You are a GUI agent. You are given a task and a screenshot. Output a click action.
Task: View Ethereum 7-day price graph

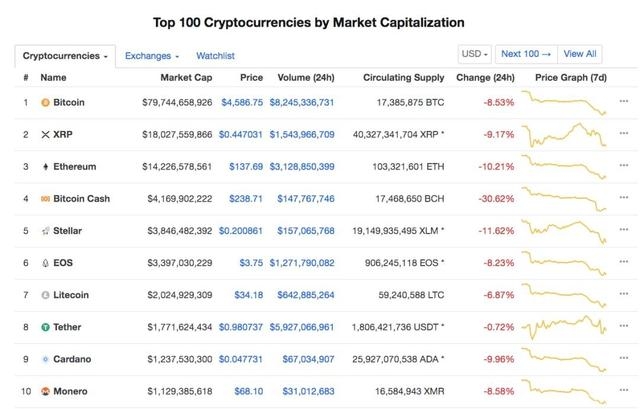point(569,166)
